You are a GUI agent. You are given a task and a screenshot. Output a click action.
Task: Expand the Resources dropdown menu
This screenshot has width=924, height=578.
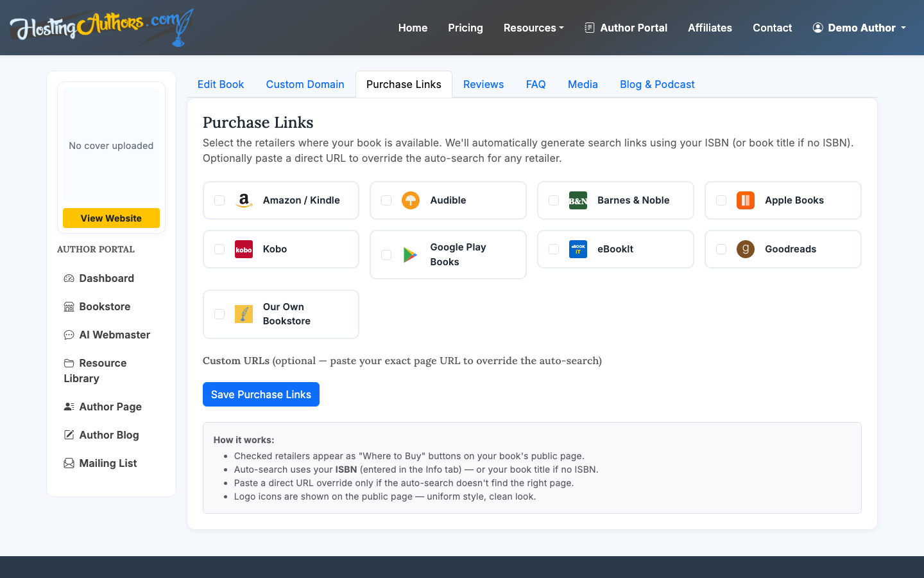pyautogui.click(x=534, y=28)
